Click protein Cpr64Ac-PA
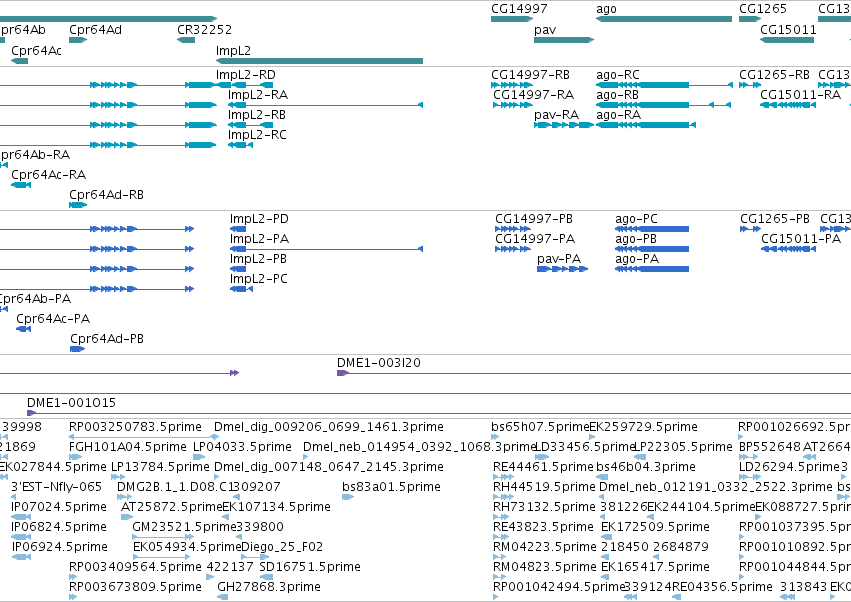Image resolution: width=851 pixels, height=602 pixels. click(53, 319)
